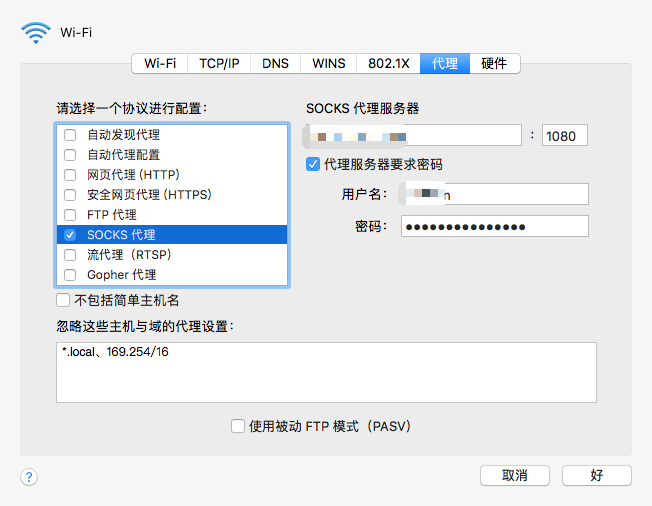The height and width of the screenshot is (506, 652).
Task: Confirm with the 好 button
Action: [596, 475]
